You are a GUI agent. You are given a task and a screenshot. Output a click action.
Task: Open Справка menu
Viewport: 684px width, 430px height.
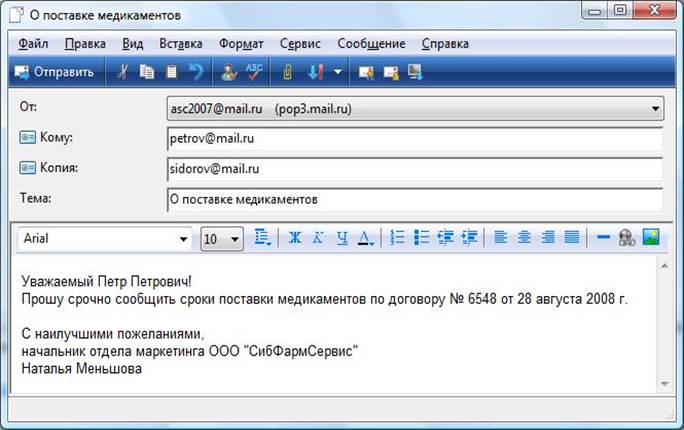445,44
